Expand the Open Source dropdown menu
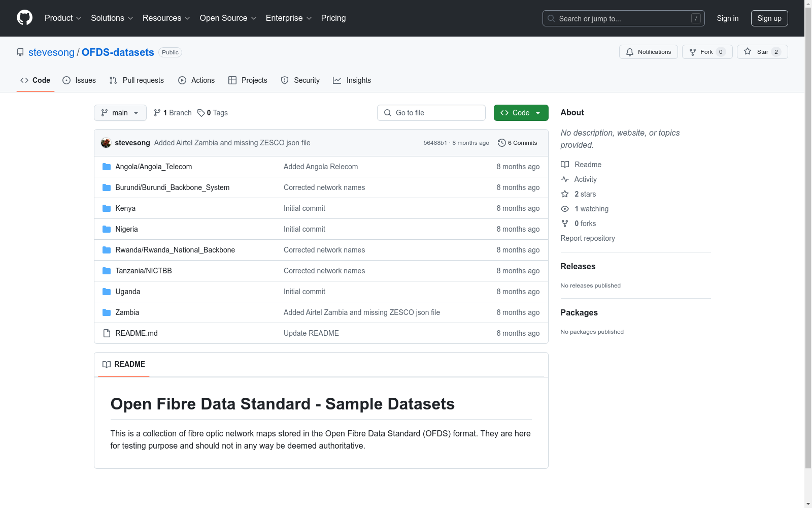The height and width of the screenshot is (508, 812). 228,18
